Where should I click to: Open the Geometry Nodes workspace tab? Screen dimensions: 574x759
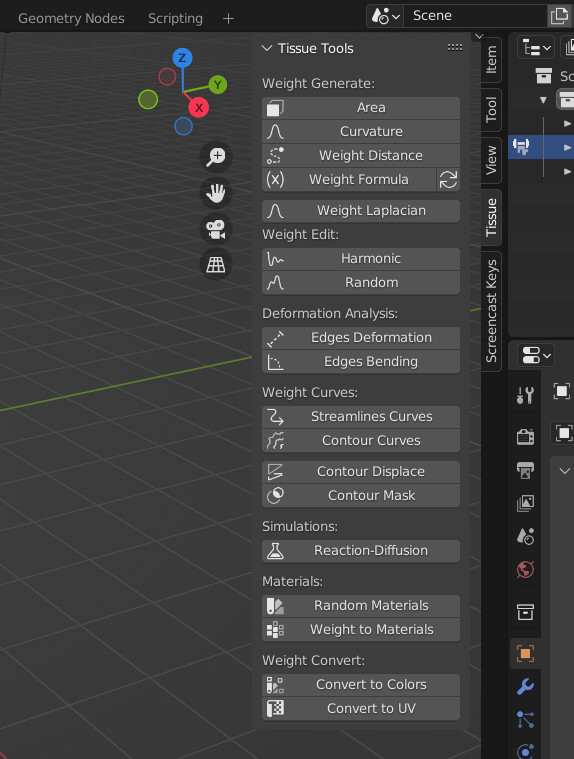pos(71,18)
